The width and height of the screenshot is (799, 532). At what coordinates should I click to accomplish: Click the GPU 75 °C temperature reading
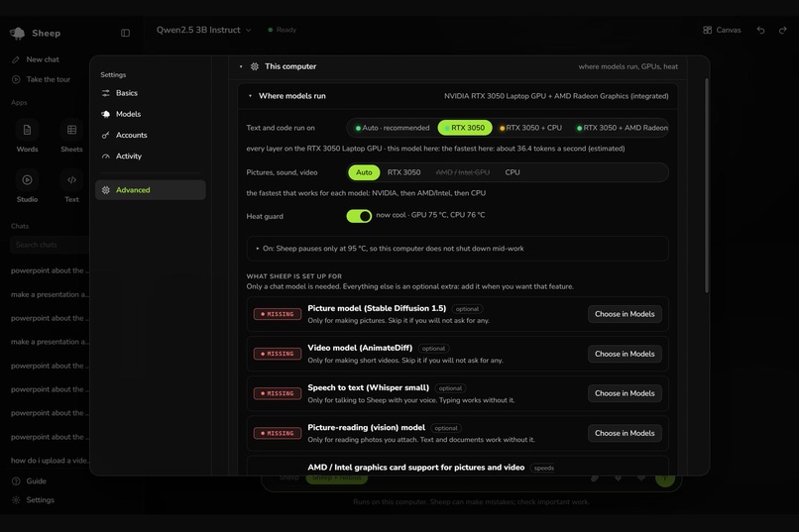coord(427,215)
